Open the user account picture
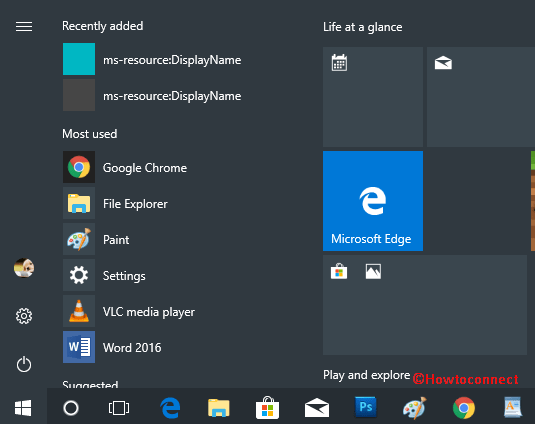 click(24, 268)
